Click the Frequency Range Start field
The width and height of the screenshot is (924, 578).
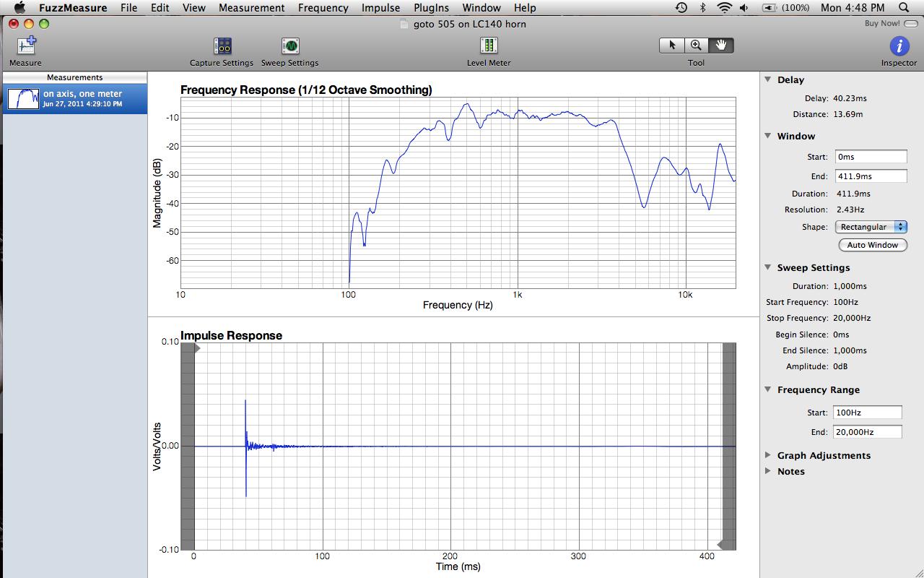click(x=868, y=413)
